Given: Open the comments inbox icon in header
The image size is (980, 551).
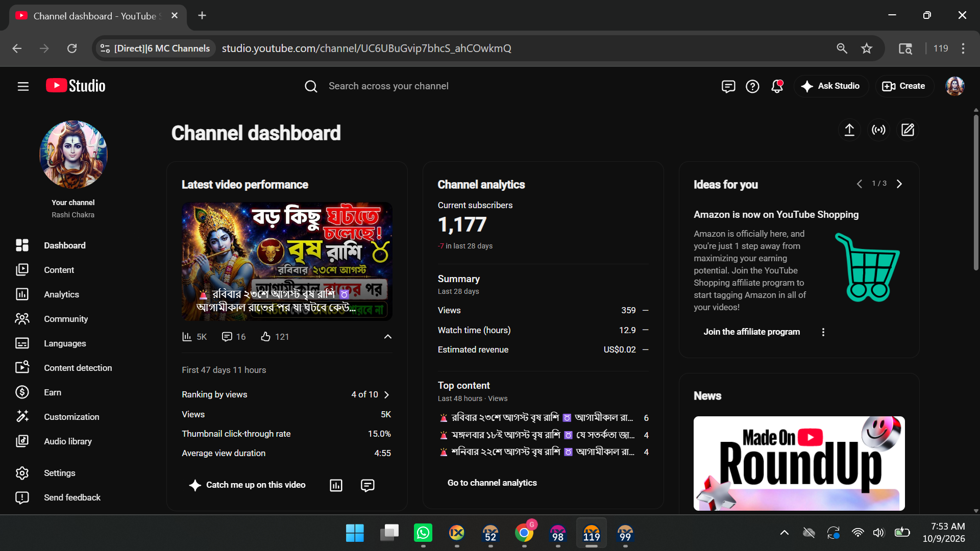Looking at the screenshot, I should click(x=728, y=86).
